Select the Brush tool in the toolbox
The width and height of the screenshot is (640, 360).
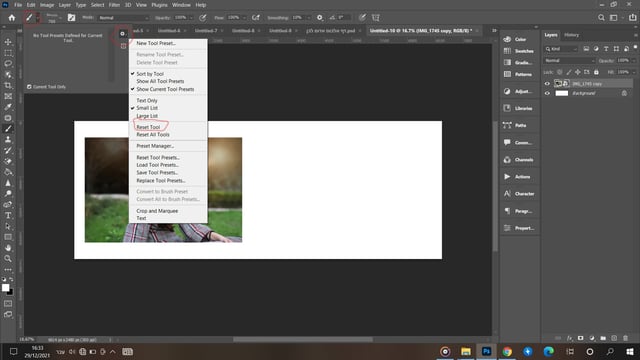8,129
